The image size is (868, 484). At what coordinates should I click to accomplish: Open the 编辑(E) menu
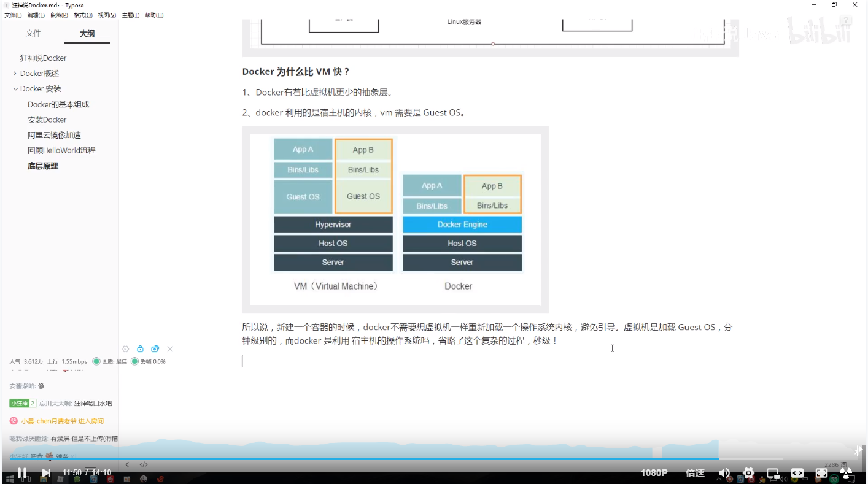pos(36,15)
